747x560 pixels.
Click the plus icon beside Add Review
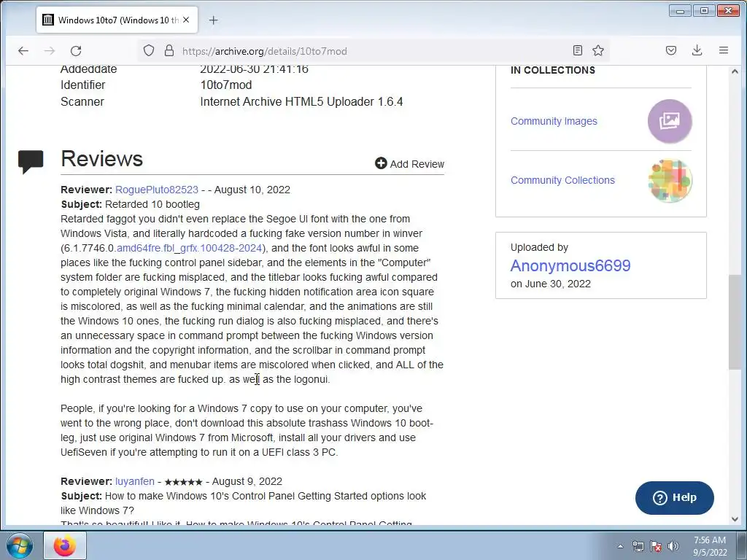tap(381, 163)
